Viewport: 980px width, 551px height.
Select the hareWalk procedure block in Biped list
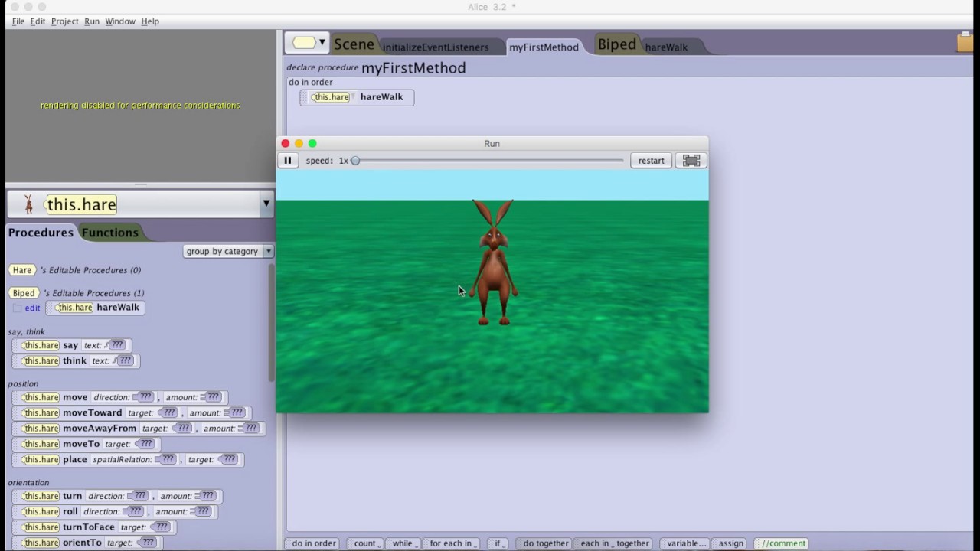click(x=96, y=308)
